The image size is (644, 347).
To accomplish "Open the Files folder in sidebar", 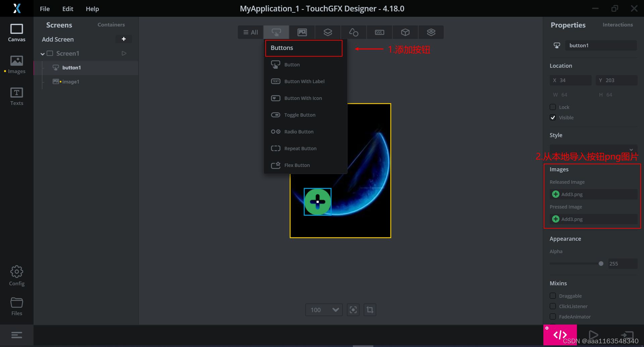I will coord(16,306).
